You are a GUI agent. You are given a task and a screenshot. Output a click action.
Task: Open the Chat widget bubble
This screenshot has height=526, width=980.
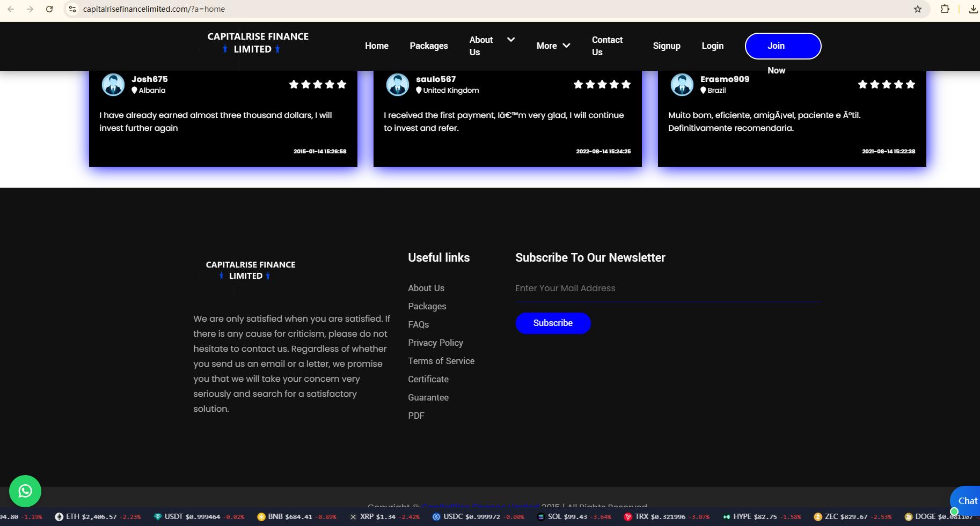(x=966, y=501)
